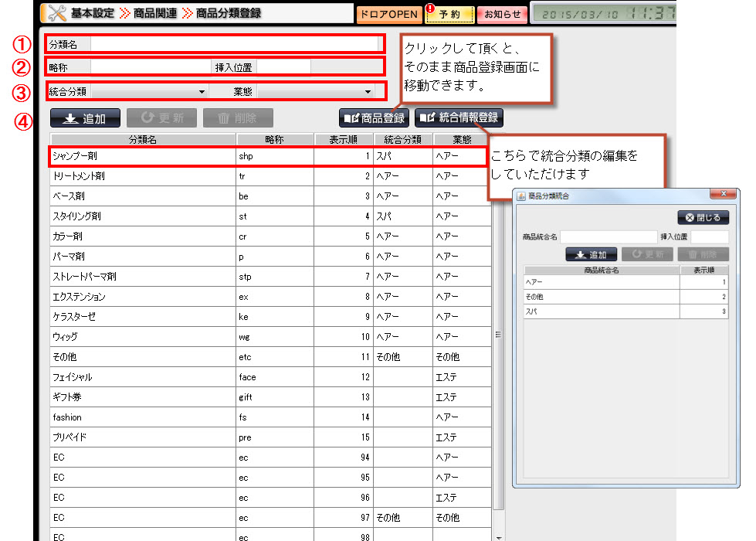Viewport: 756px width, 541px height.
Task: Select the シャンプー剤 row in table
Action: point(143,156)
